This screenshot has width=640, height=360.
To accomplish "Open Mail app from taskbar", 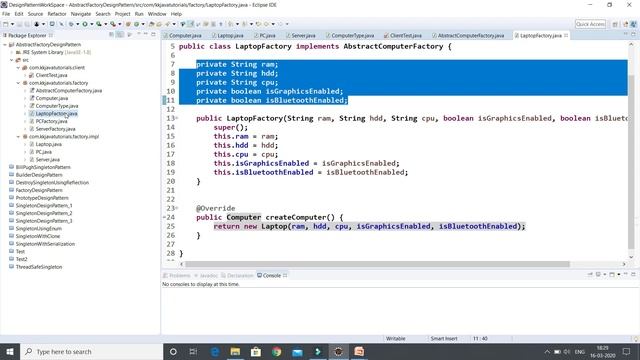I will [298, 351].
